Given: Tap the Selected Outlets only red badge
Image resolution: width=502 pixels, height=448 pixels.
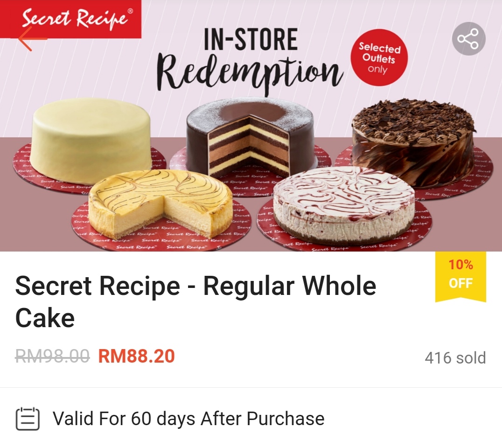Looking at the screenshot, I should pos(379,58).
